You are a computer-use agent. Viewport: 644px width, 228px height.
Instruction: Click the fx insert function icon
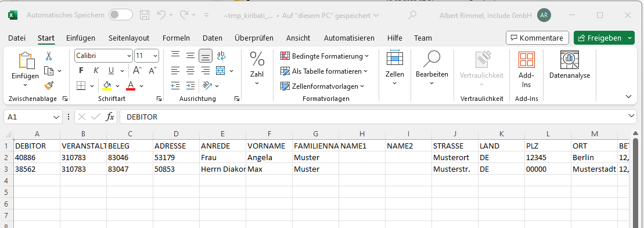110,117
